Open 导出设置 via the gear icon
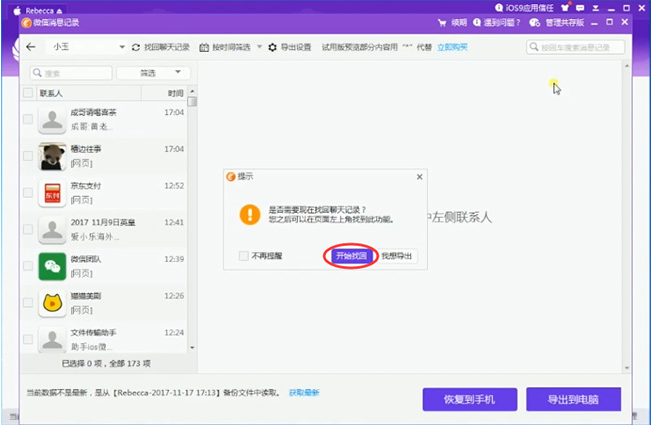This screenshot has height=425, width=651. pyautogui.click(x=272, y=47)
